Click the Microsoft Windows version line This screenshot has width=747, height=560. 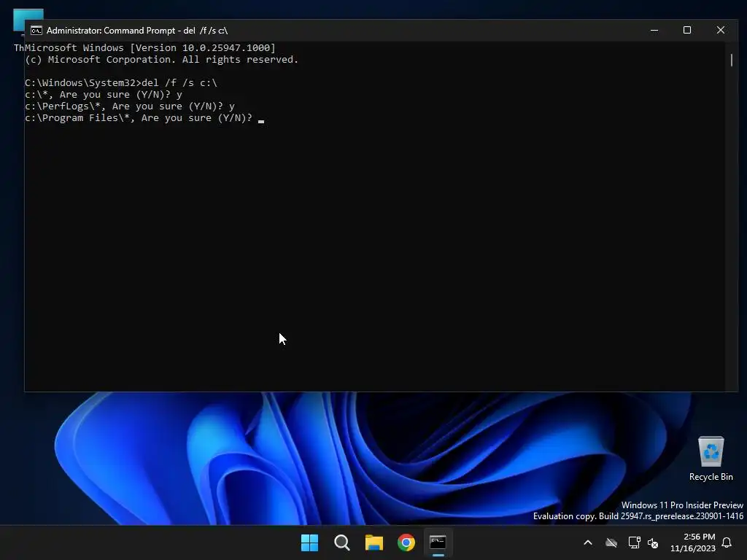(150, 47)
